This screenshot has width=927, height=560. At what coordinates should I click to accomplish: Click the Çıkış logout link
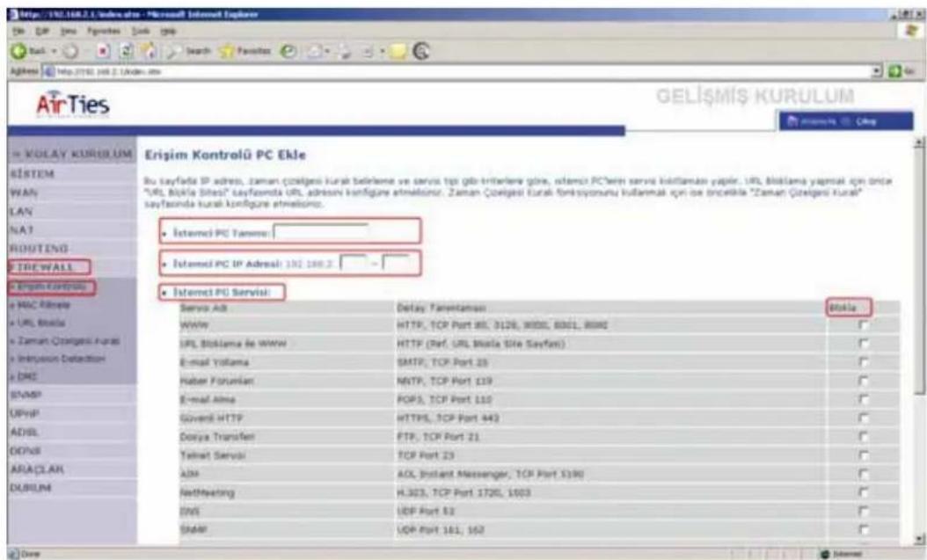click(x=866, y=121)
